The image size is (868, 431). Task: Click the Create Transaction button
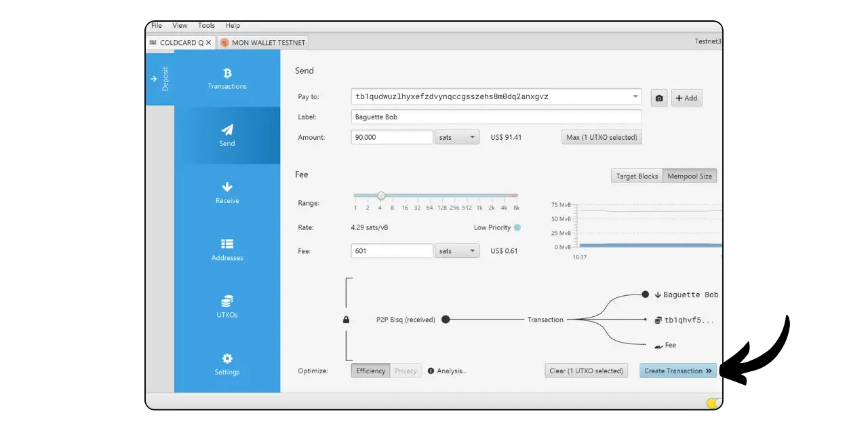click(677, 371)
